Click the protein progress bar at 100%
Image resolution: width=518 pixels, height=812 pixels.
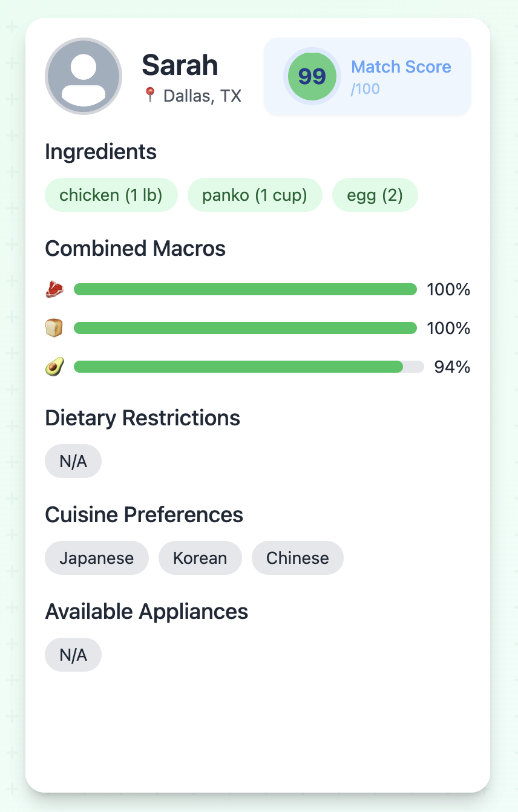point(246,289)
